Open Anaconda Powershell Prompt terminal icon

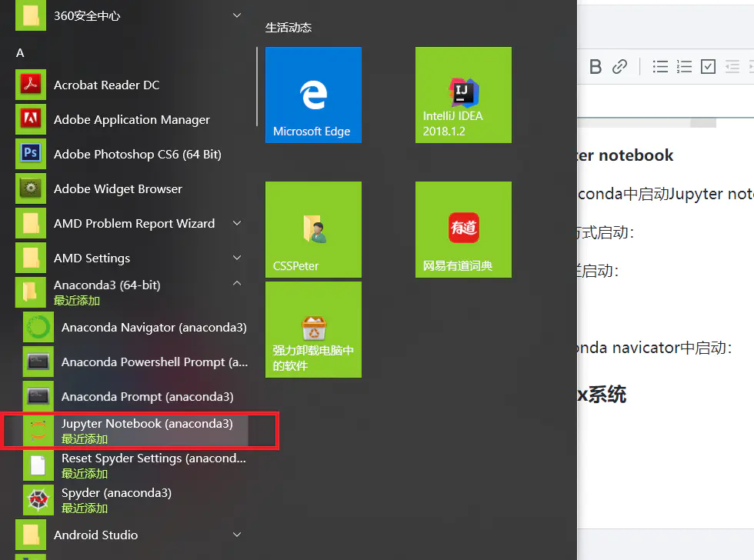coord(38,362)
